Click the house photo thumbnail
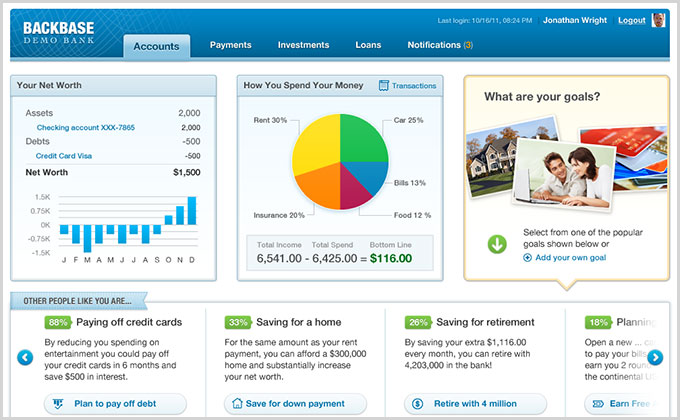This screenshot has width=680, height=420. [x=492, y=160]
